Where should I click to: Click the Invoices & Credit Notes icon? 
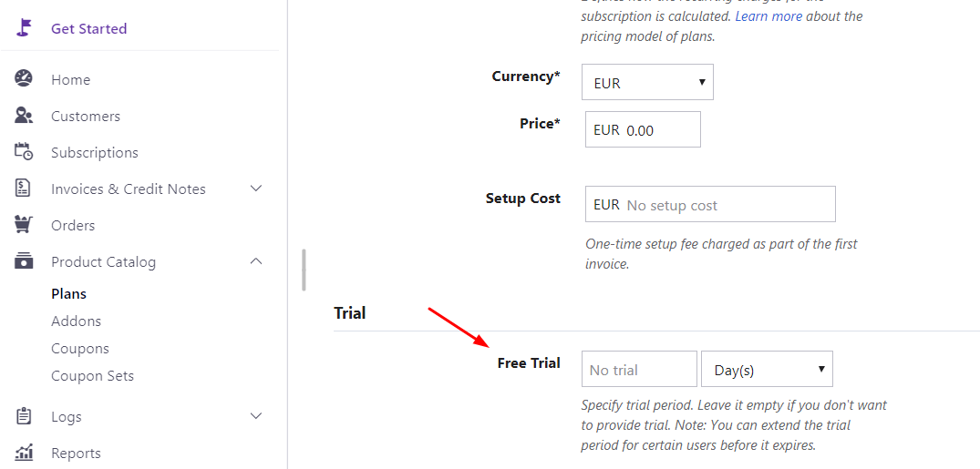point(24,189)
